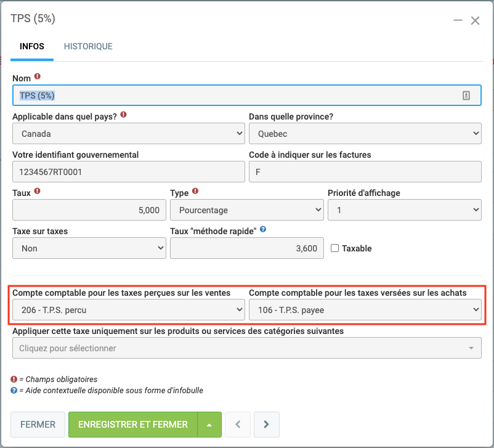
Task: Select the Infos tab
Action: (32, 46)
